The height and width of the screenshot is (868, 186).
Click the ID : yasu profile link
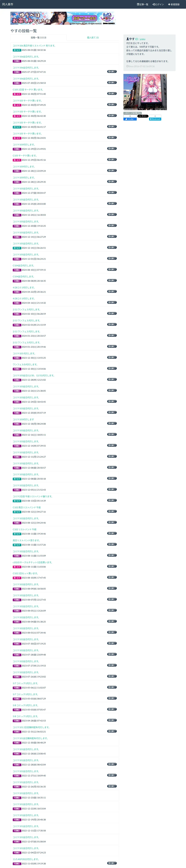(140, 39)
